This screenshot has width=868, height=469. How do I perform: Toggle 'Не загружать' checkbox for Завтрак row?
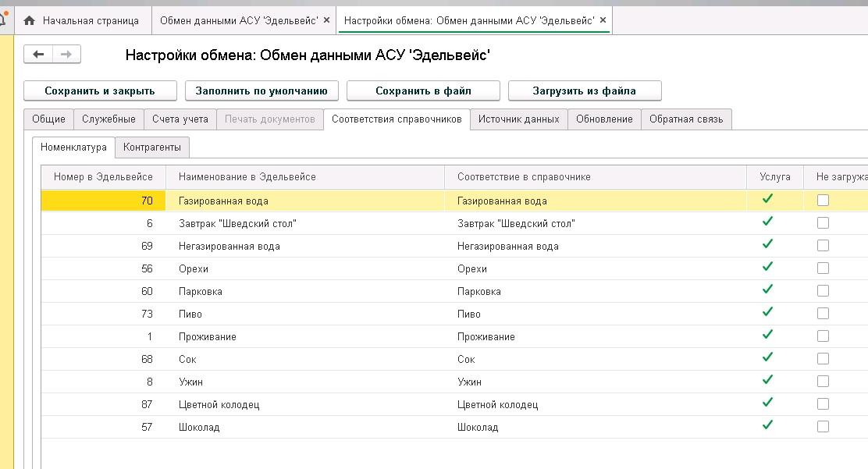pos(823,223)
